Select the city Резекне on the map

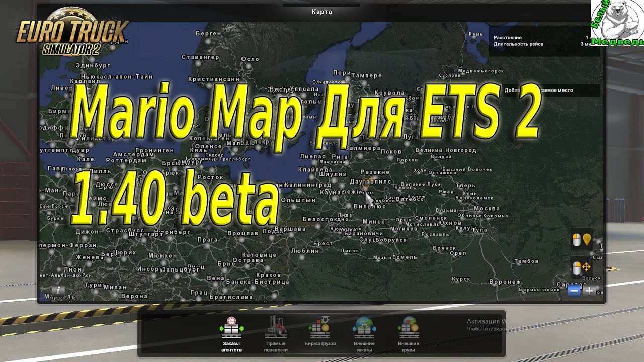click(374, 171)
